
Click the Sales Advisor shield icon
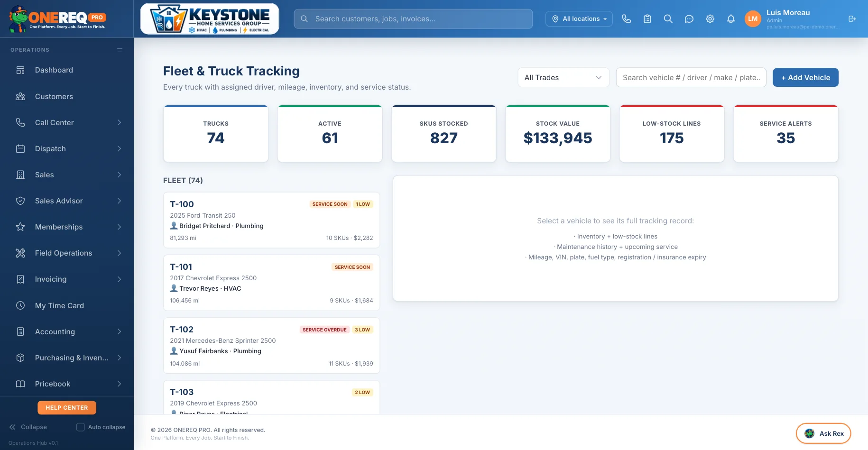20,201
